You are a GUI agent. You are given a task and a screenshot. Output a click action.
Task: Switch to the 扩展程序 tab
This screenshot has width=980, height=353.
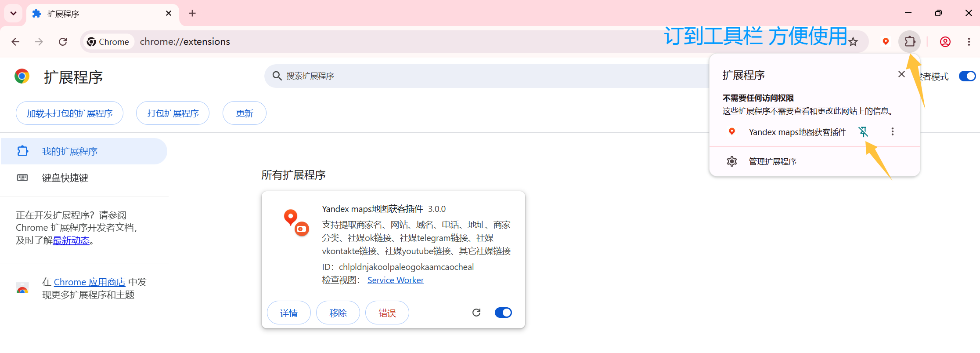103,14
